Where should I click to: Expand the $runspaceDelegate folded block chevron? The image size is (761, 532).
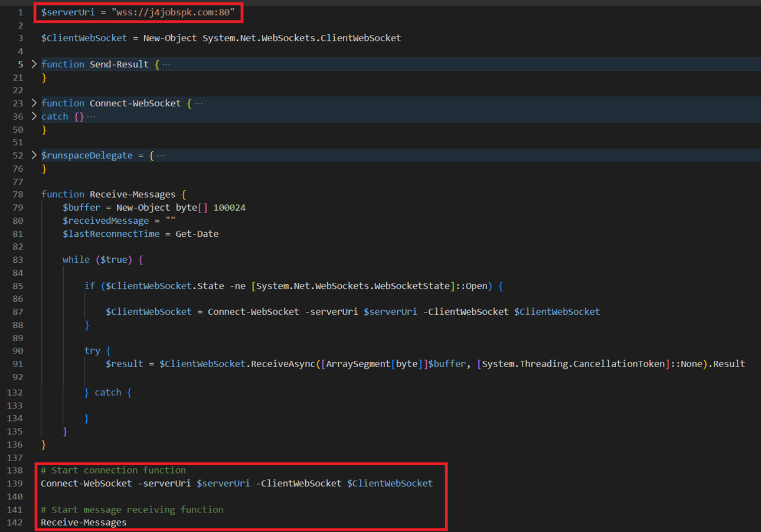pyautogui.click(x=34, y=155)
